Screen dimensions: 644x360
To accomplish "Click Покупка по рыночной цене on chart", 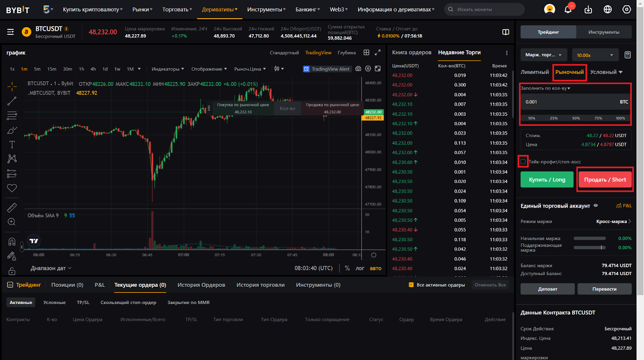I will pos(243,108).
